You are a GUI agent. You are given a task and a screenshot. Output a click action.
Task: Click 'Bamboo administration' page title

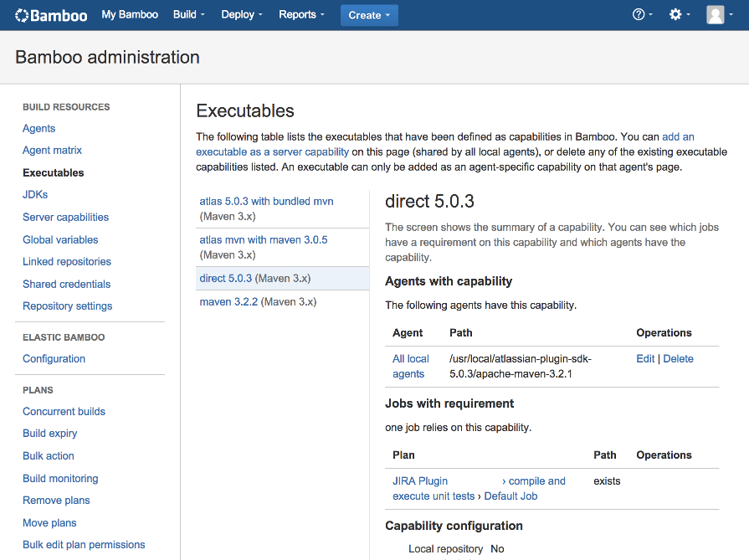107,57
